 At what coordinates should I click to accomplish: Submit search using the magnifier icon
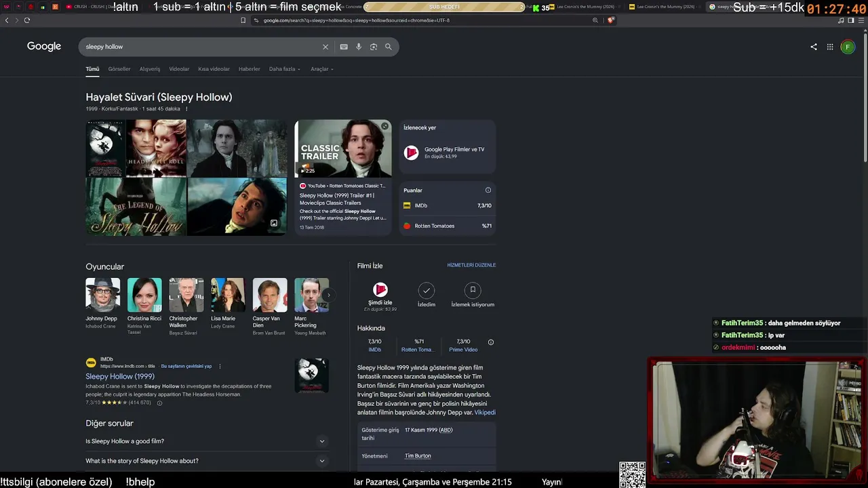coord(389,47)
